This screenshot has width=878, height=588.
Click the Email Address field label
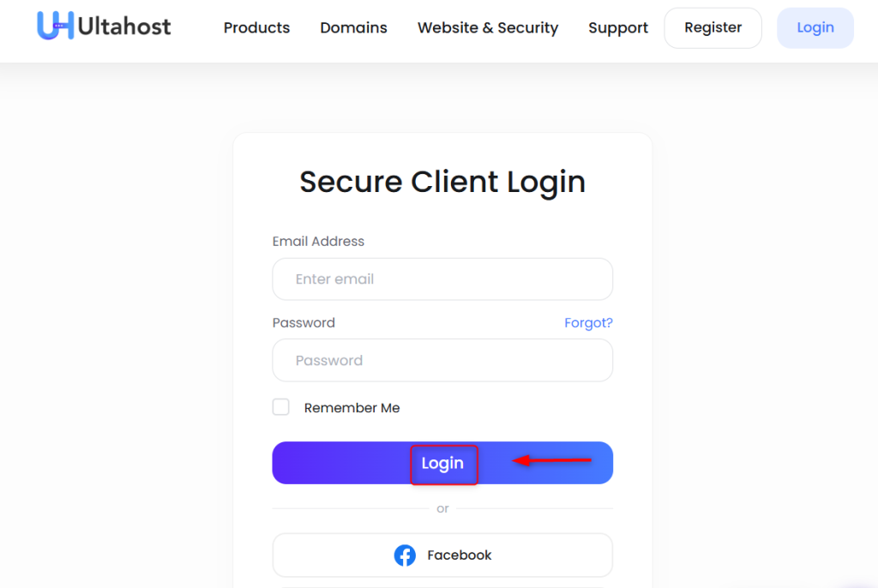tap(318, 241)
